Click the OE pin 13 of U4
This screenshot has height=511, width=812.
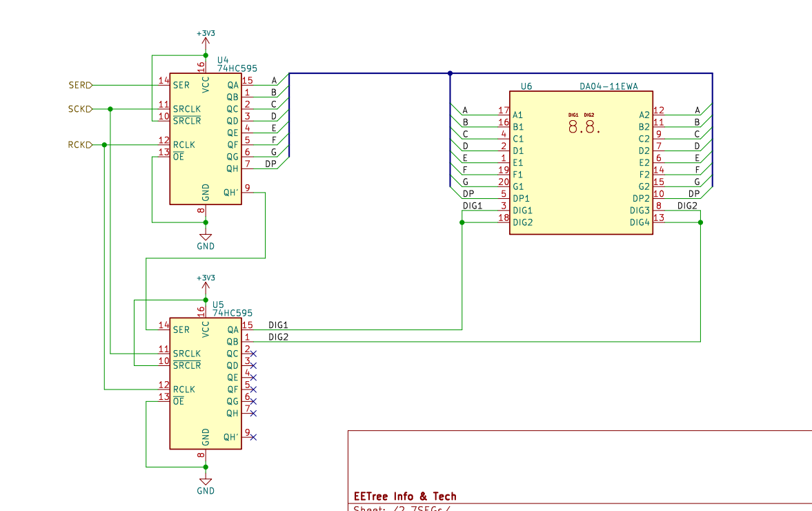[164, 157]
